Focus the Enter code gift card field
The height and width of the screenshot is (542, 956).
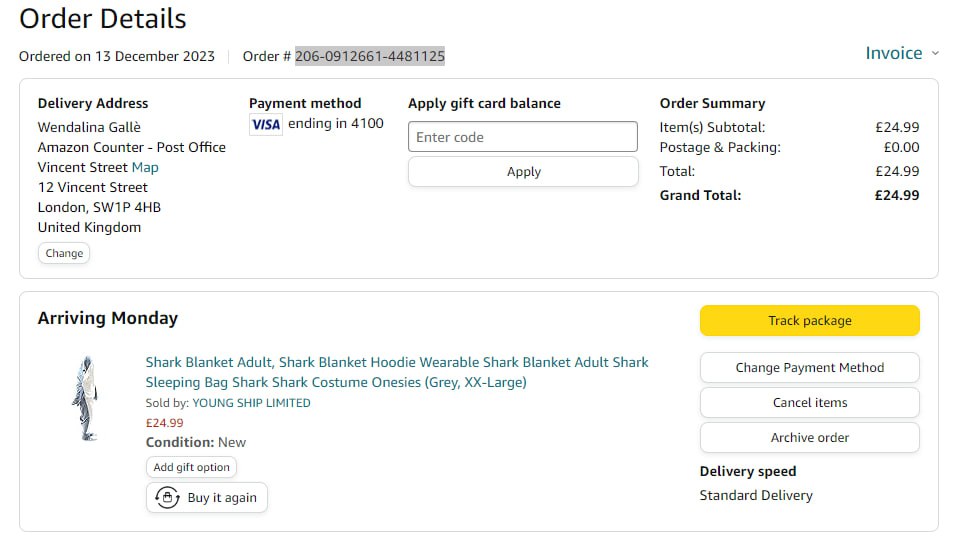tap(523, 137)
